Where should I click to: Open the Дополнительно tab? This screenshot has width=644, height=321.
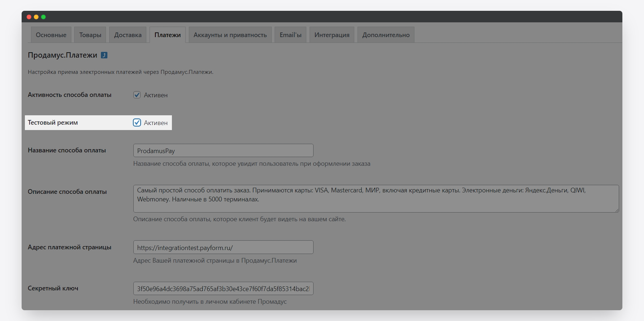click(386, 35)
